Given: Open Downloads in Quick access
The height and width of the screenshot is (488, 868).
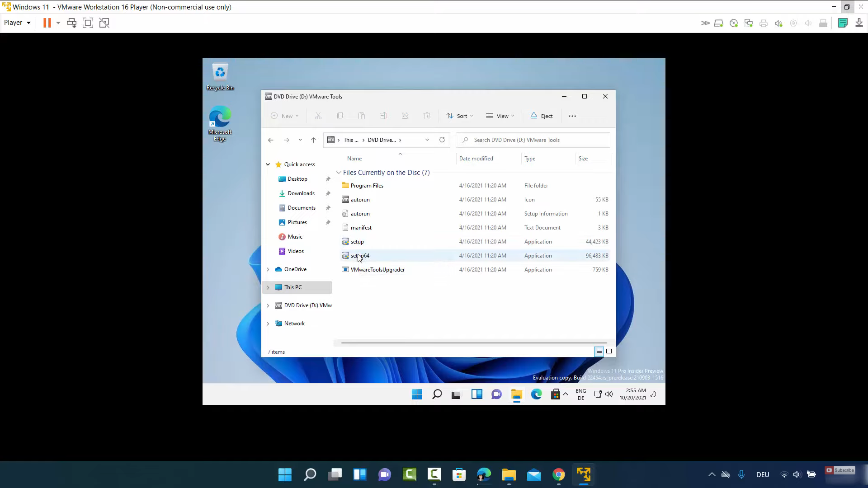Looking at the screenshot, I should tap(301, 193).
